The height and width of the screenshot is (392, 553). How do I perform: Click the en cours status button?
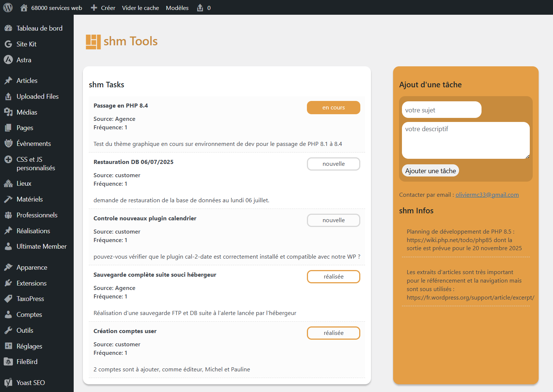pyautogui.click(x=333, y=108)
